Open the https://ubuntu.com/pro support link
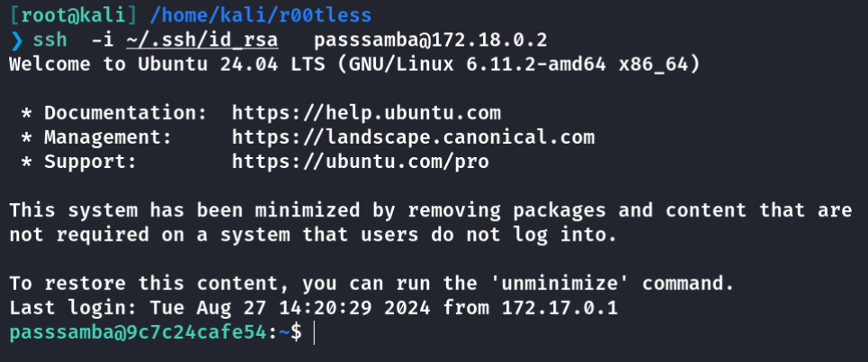The height and width of the screenshot is (362, 868). pyautogui.click(x=361, y=162)
